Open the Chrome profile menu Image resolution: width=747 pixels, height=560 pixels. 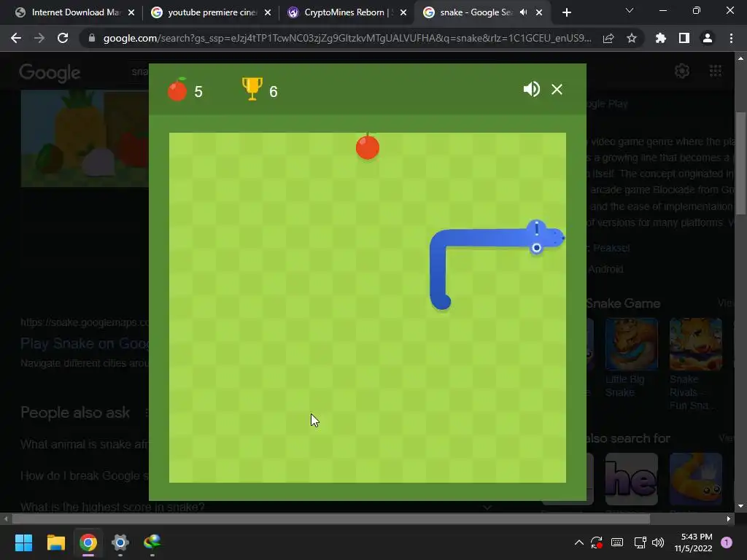click(x=708, y=38)
